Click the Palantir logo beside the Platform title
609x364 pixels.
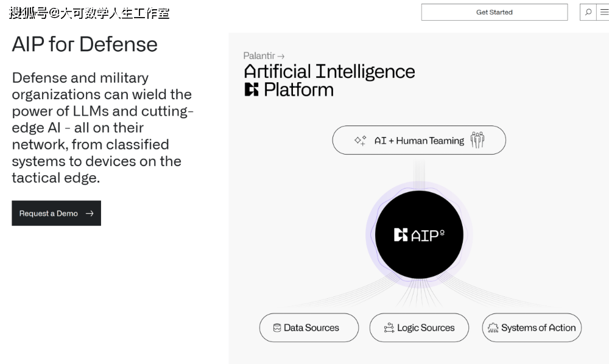click(x=252, y=90)
